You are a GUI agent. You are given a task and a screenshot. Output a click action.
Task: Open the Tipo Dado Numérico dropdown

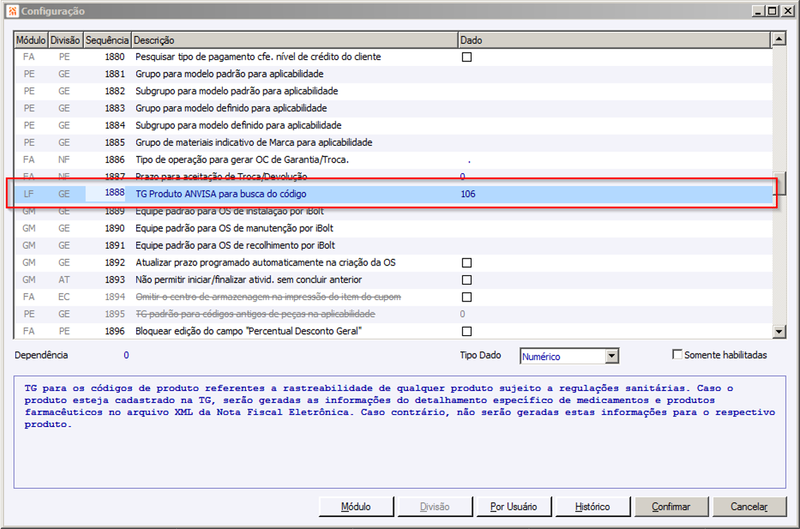(612, 356)
